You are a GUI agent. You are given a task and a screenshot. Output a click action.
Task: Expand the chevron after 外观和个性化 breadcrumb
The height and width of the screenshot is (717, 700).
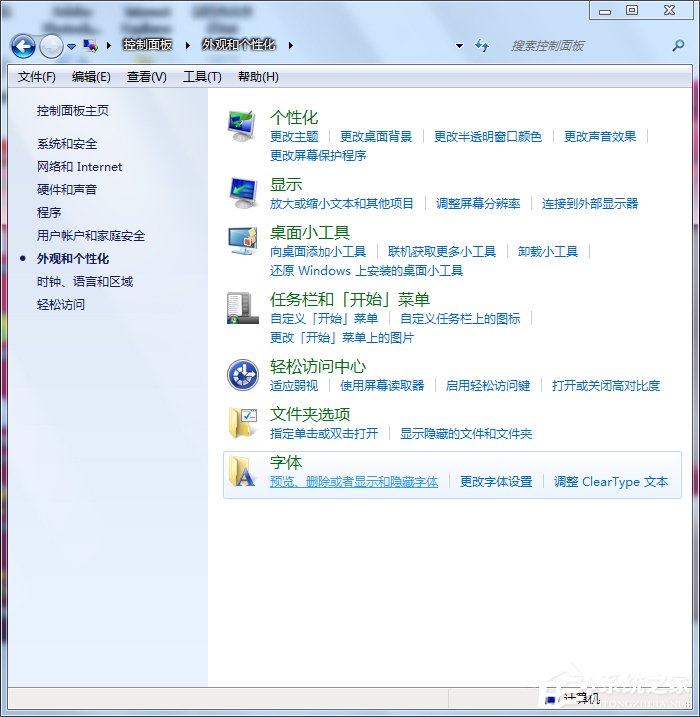point(291,45)
